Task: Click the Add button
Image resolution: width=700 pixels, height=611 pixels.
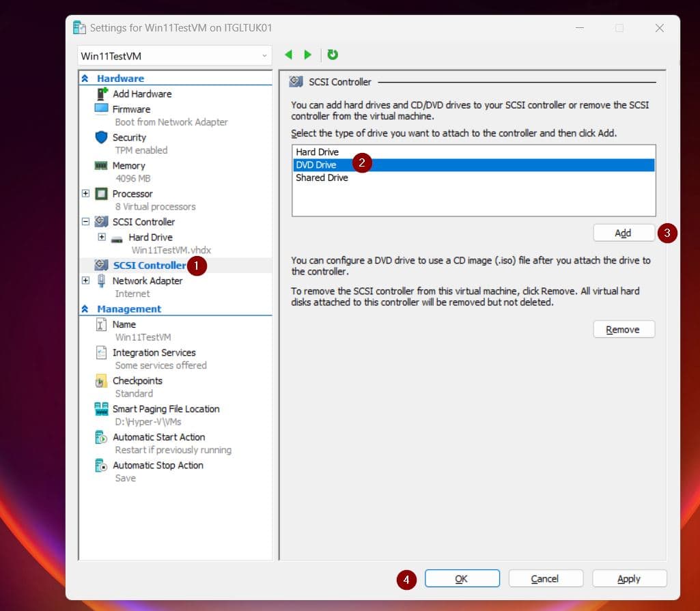Action: click(623, 232)
